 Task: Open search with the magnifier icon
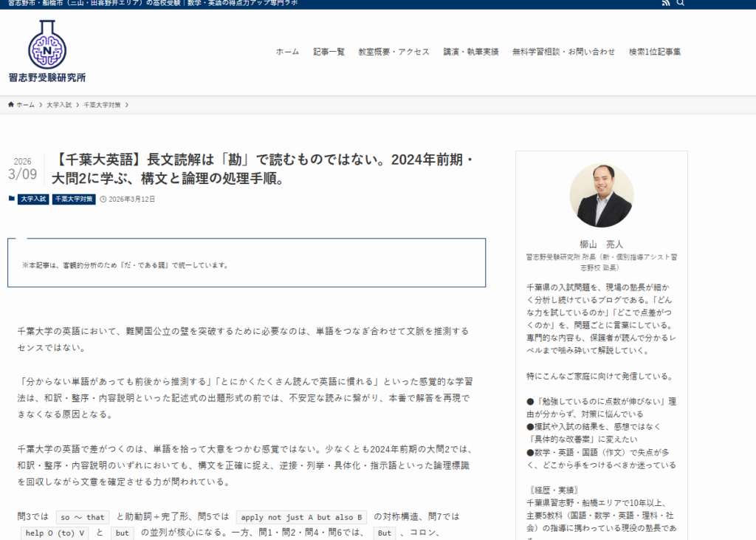[680, 4]
